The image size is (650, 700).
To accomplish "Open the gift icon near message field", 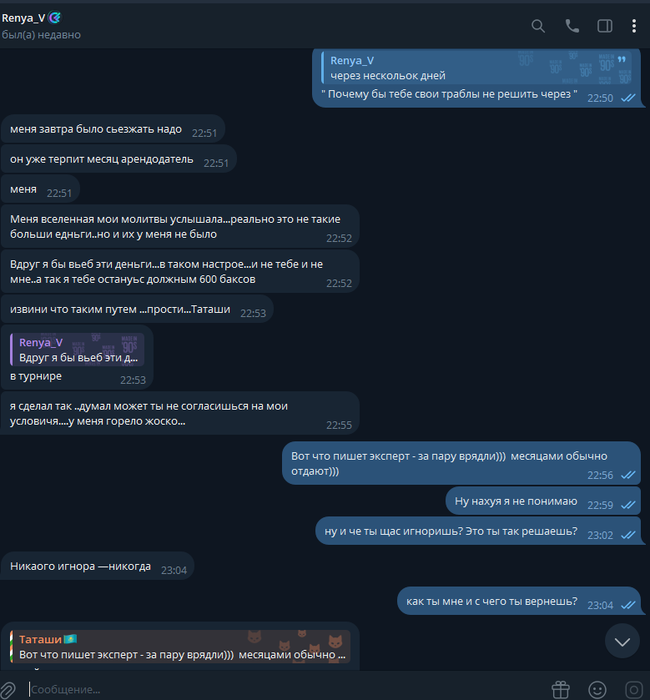I will pyautogui.click(x=561, y=690).
